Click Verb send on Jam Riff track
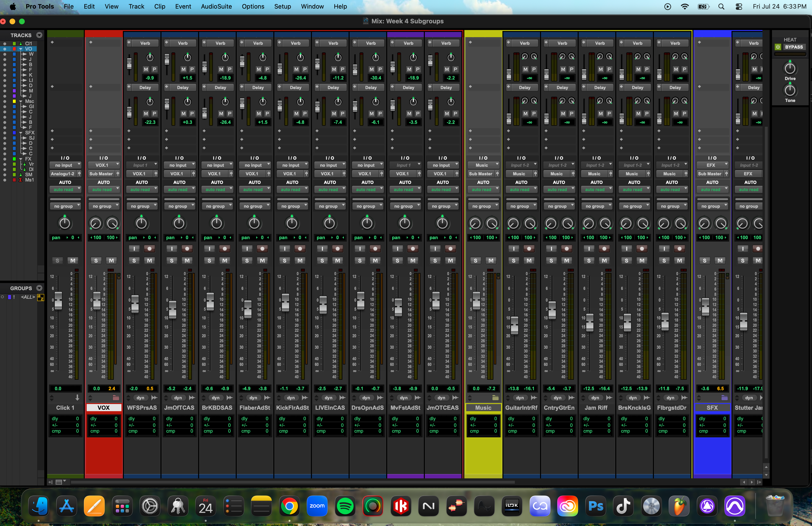The image size is (812, 526). point(600,43)
